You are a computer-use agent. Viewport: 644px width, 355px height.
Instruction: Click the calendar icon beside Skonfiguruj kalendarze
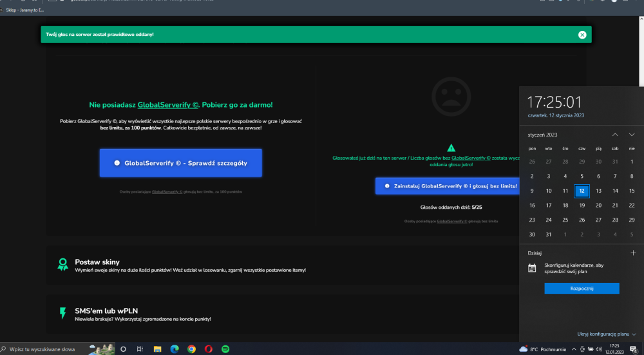click(x=532, y=268)
